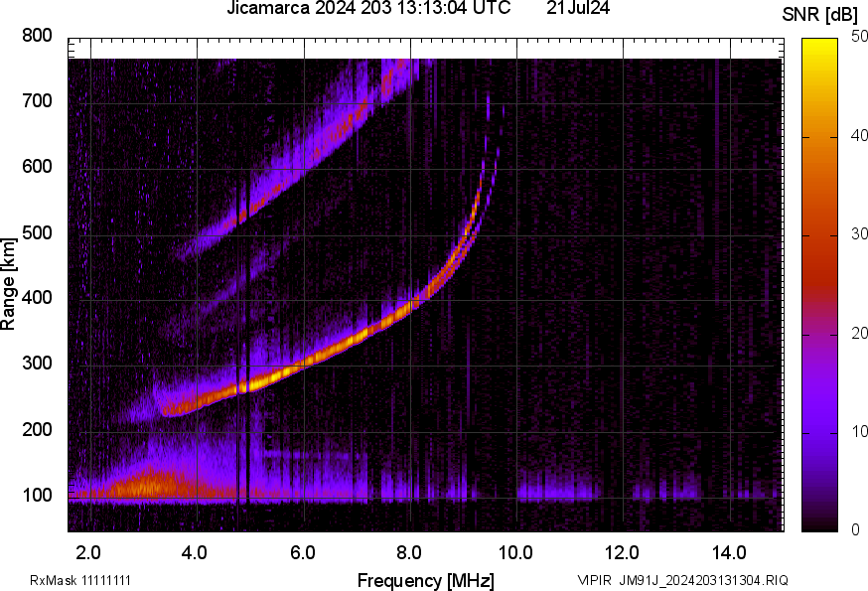This screenshot has width=868, height=591.
Task: Click the colorbar tick label "40"
Action: point(859,135)
